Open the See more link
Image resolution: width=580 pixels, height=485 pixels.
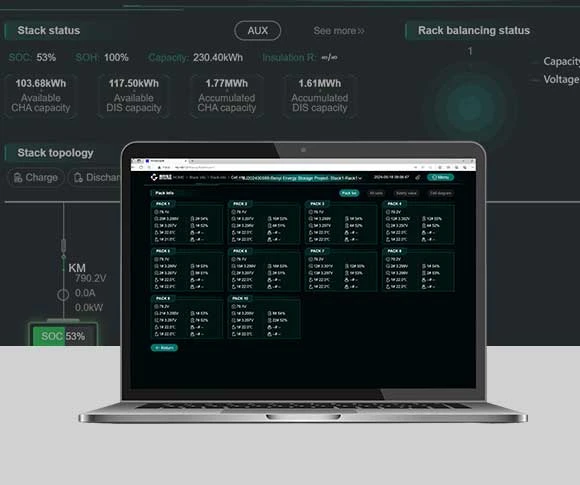tap(339, 31)
